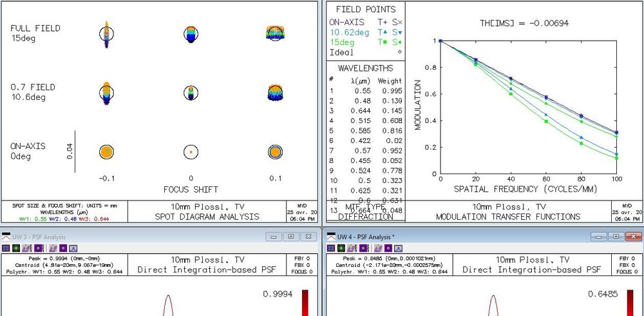
Task: Click the on-axis spot at focus shift 0.1
Action: pos(275,152)
